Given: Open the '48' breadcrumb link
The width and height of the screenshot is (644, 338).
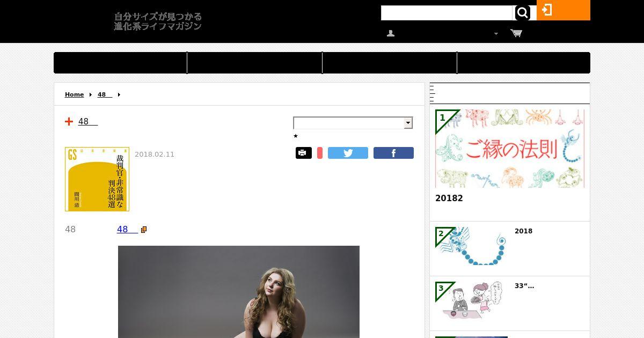Looking at the screenshot, I should pos(105,94).
